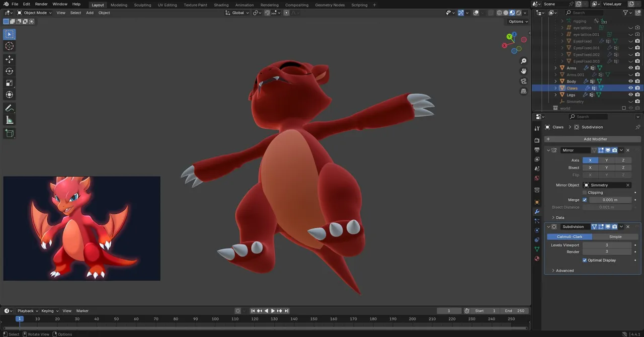Expand the Arms object in outliner
This screenshot has height=337, width=644.
point(556,68)
